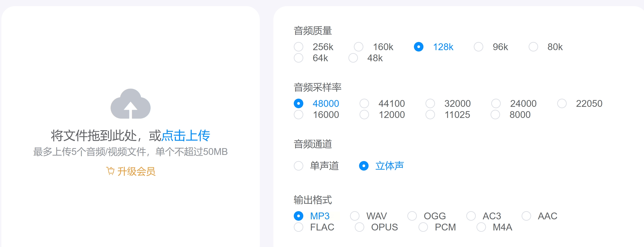Pick the 48k quality radio button

(x=353, y=58)
